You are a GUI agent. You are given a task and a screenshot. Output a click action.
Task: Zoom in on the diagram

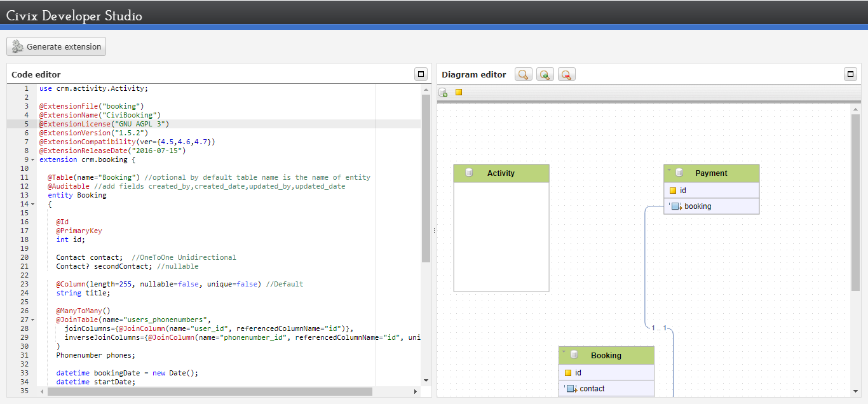click(545, 74)
